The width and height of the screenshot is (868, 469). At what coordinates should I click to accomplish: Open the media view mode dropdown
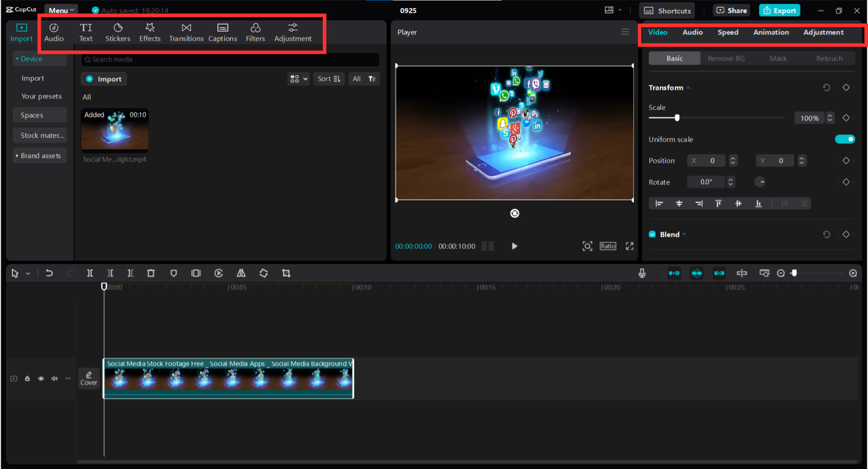click(298, 79)
